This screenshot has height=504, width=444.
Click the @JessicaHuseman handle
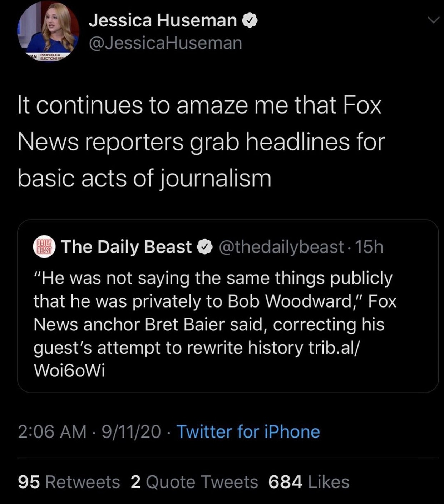[x=165, y=43]
